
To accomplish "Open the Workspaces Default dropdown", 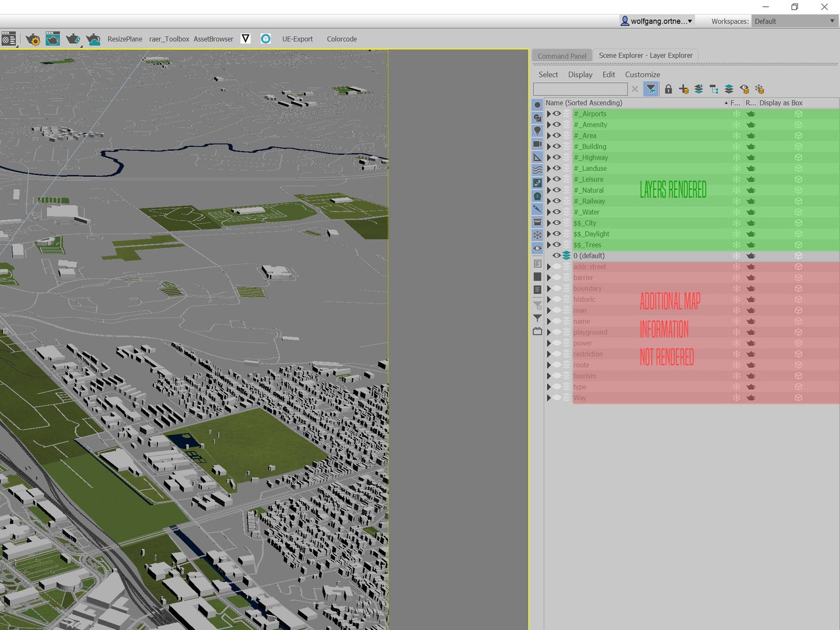I will pyautogui.click(x=795, y=21).
